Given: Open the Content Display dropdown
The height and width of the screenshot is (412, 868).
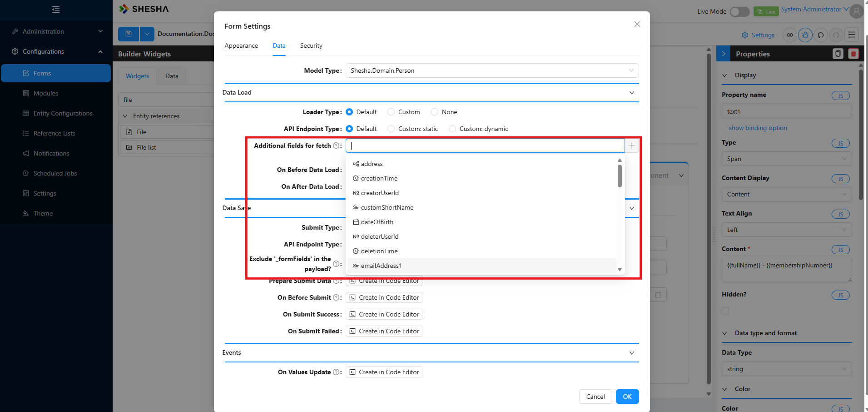Looking at the screenshot, I should 786,194.
